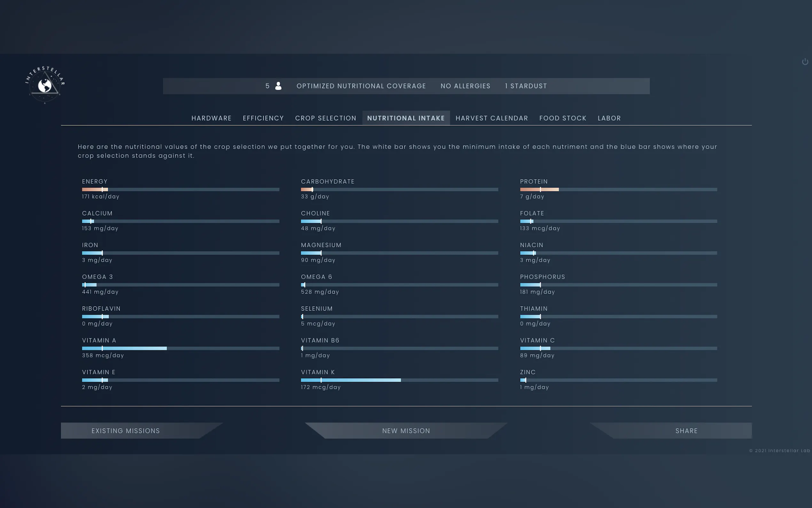Click the power icon at top right
812x508 pixels.
pos(805,62)
